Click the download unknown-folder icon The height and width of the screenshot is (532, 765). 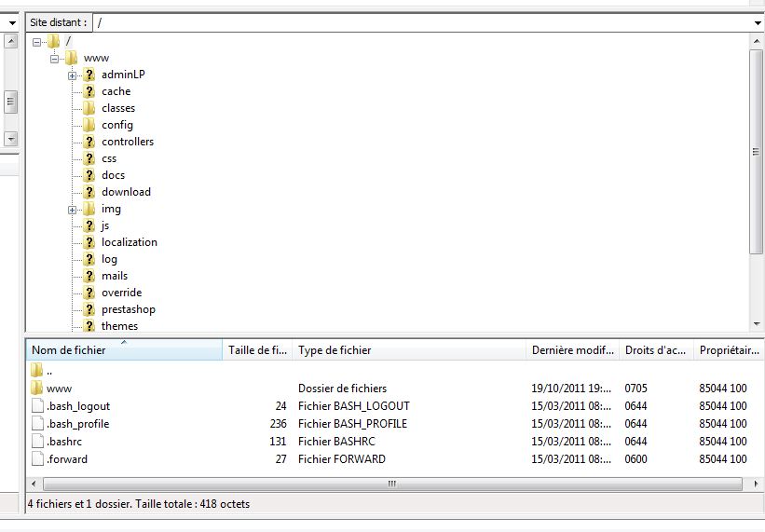[89, 192]
